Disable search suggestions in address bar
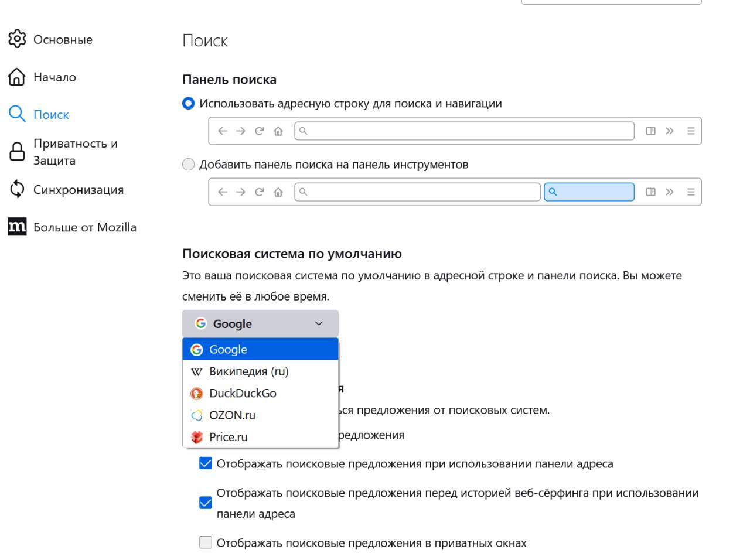The width and height of the screenshot is (750, 560). pos(205,463)
